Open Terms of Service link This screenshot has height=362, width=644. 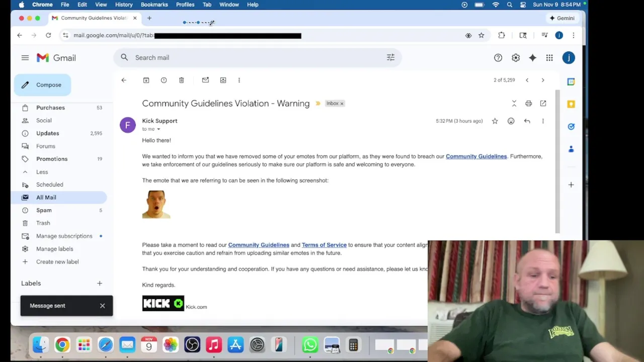pyautogui.click(x=324, y=245)
